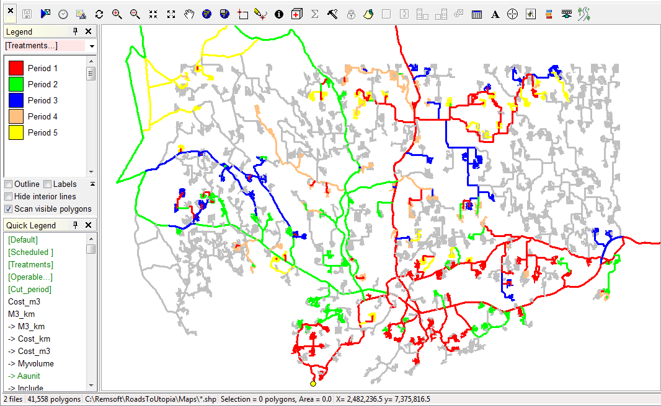
Task: Click the inward-arrows zoom-to-selection icon
Action: [x=153, y=14]
